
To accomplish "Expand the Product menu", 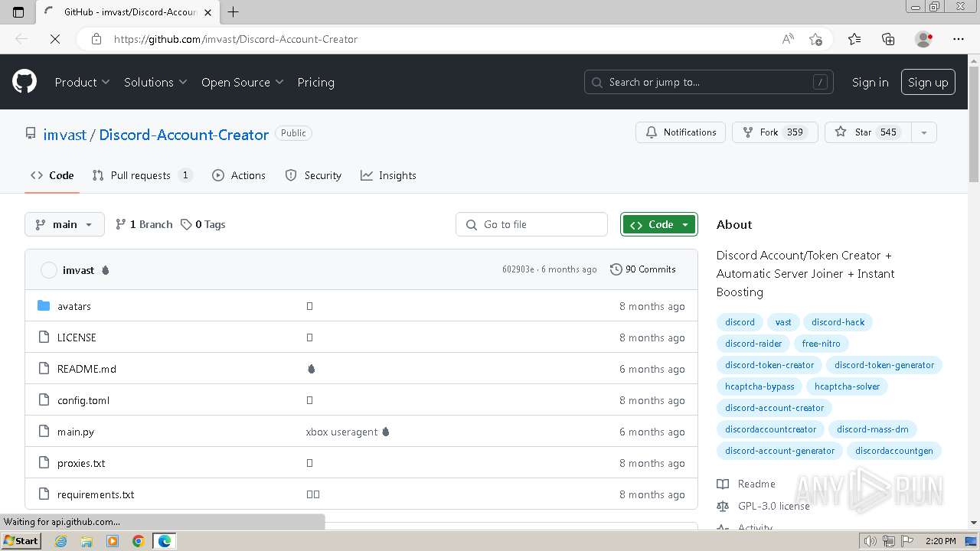I will click(82, 82).
